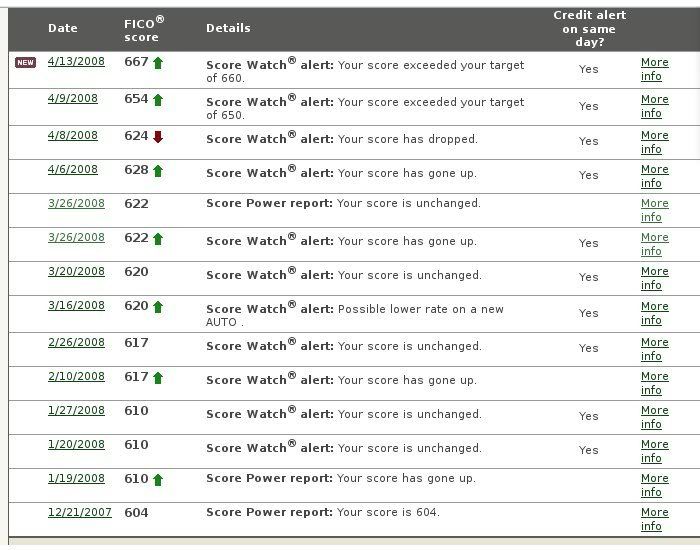
Task: Open the 4/9/2008 date entry
Action: 72,99
